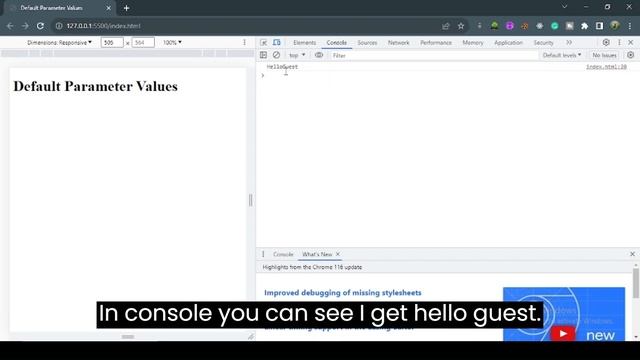Select the HelloGuest console message
The height and width of the screenshot is (360, 640).
coord(282,67)
